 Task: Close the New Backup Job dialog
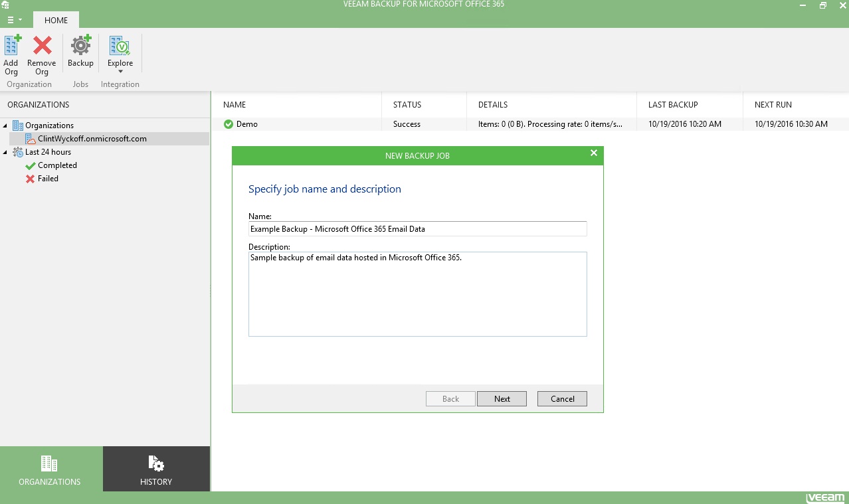594,153
